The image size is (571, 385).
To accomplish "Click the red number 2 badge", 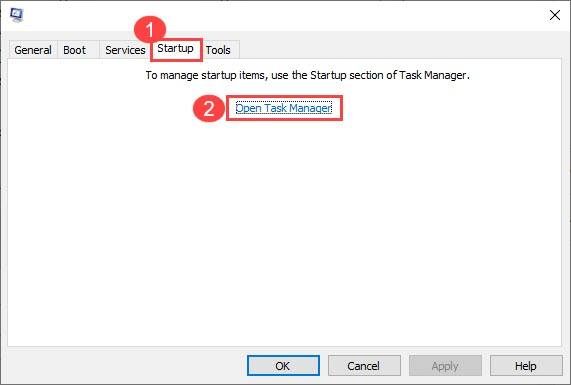I will (x=209, y=109).
